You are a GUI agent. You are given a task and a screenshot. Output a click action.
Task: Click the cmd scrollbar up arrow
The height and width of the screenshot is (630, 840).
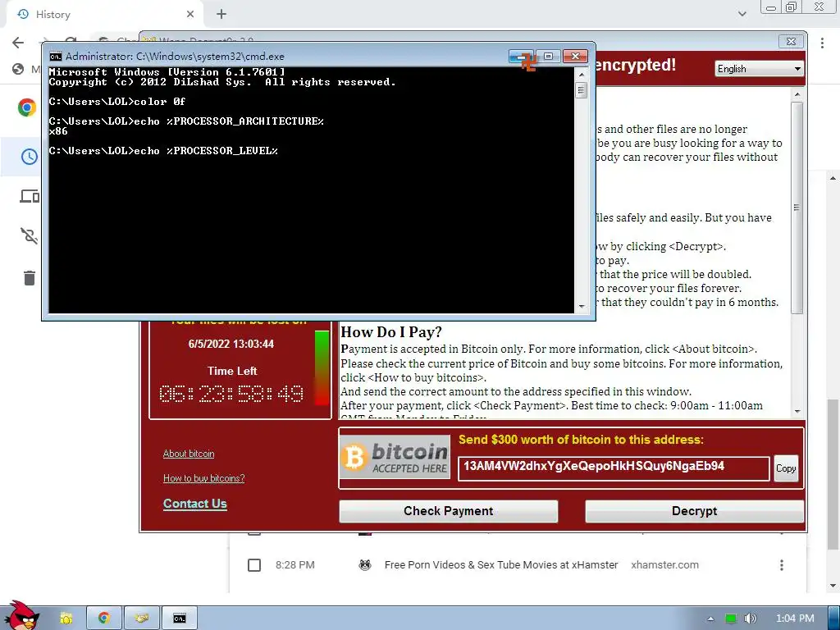(582, 75)
